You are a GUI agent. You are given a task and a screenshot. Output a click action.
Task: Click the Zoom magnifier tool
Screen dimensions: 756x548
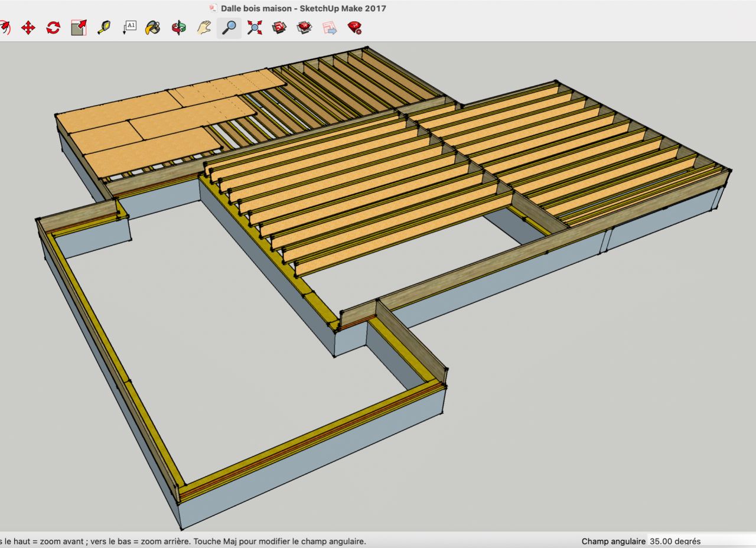pyautogui.click(x=229, y=28)
